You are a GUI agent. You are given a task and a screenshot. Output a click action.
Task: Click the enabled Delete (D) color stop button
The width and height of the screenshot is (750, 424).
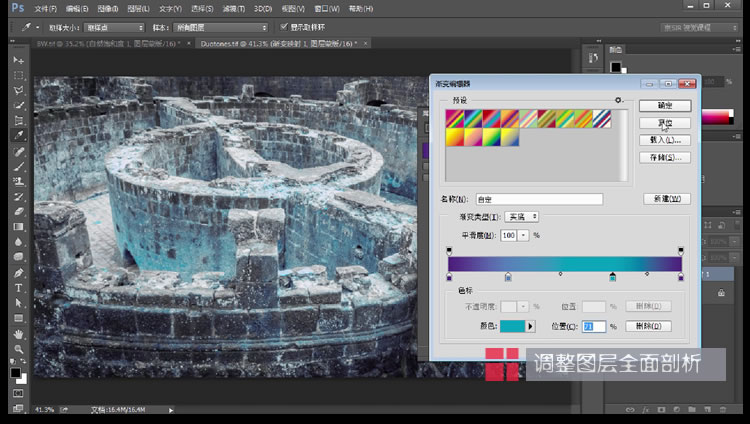pos(648,326)
